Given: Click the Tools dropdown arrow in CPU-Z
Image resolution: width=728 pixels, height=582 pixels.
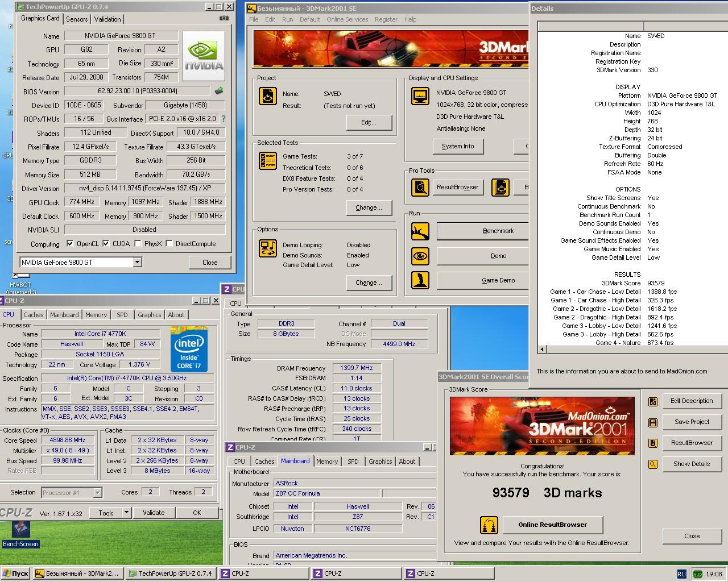Looking at the screenshot, I should pos(126,513).
